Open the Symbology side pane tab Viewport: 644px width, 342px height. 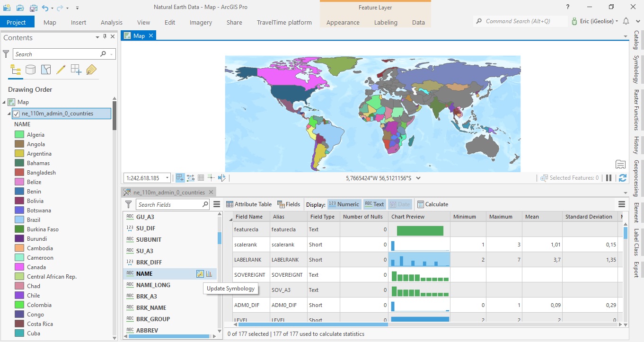pyautogui.click(x=636, y=70)
